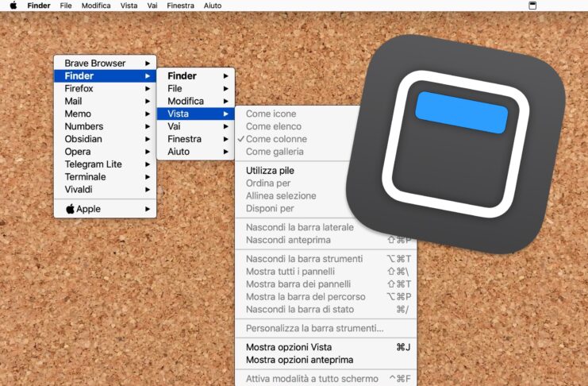588x386 pixels.
Task: Open the Apple entry in the app list
Action: point(105,209)
